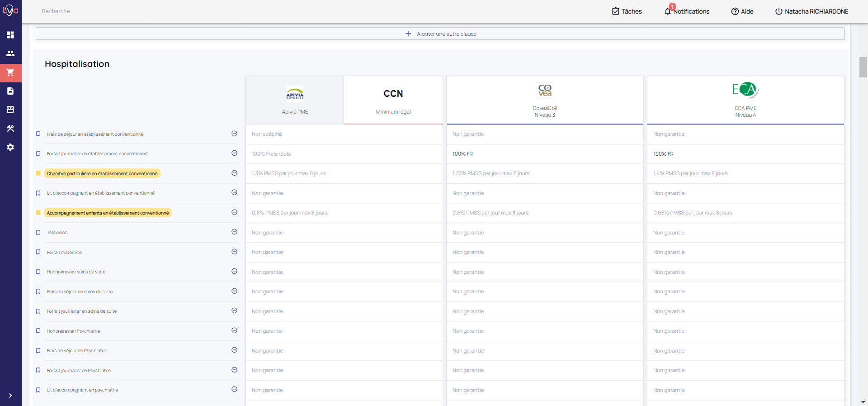Open the people/contacts sidebar icon
868x406 pixels.
click(x=10, y=53)
